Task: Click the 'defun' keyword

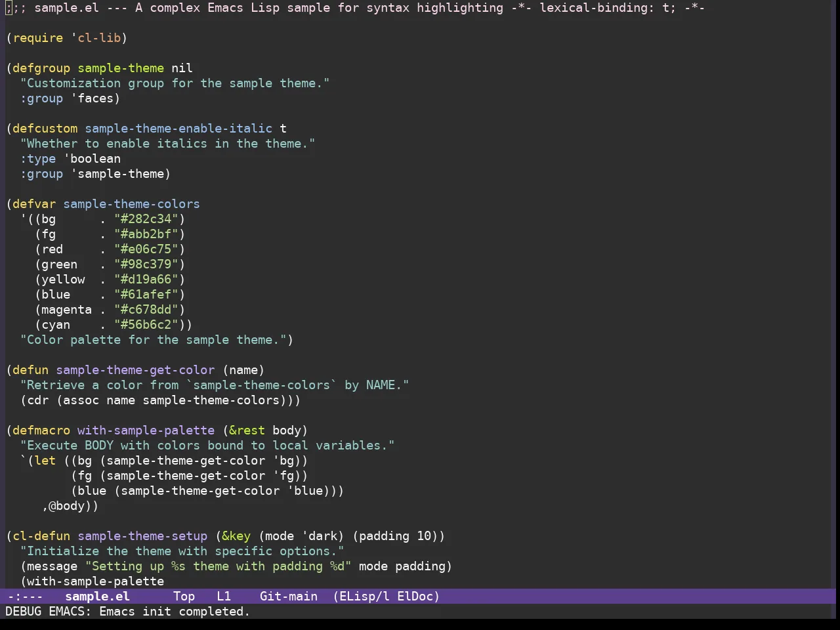Action: point(30,369)
